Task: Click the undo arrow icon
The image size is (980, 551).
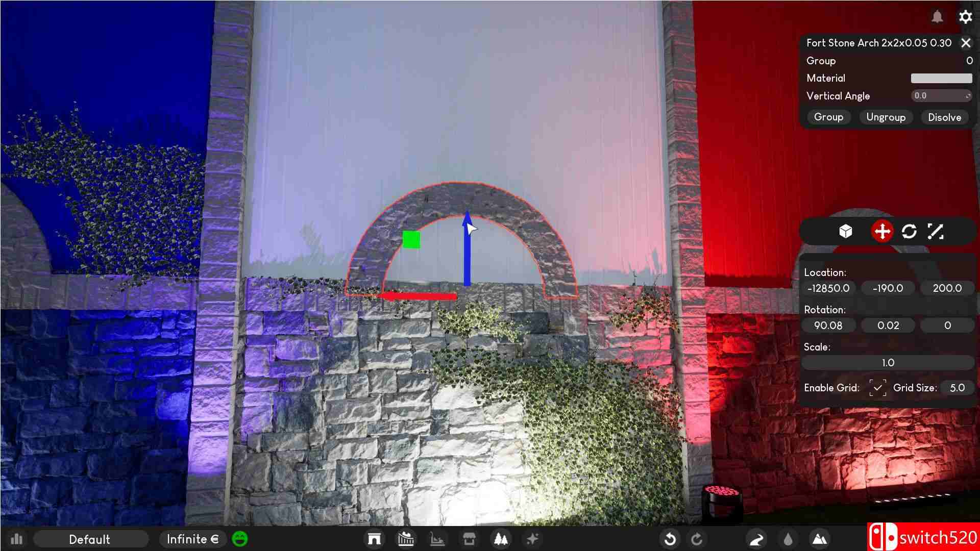Action: [x=670, y=539]
